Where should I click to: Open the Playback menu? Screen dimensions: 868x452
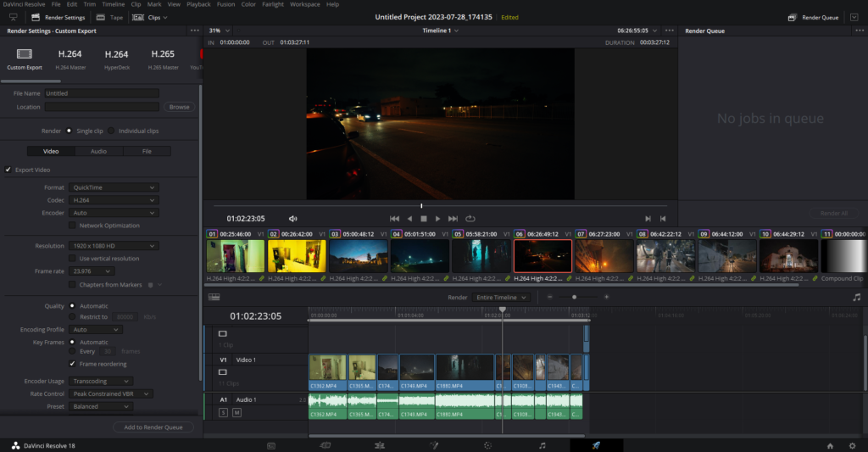coord(198,4)
